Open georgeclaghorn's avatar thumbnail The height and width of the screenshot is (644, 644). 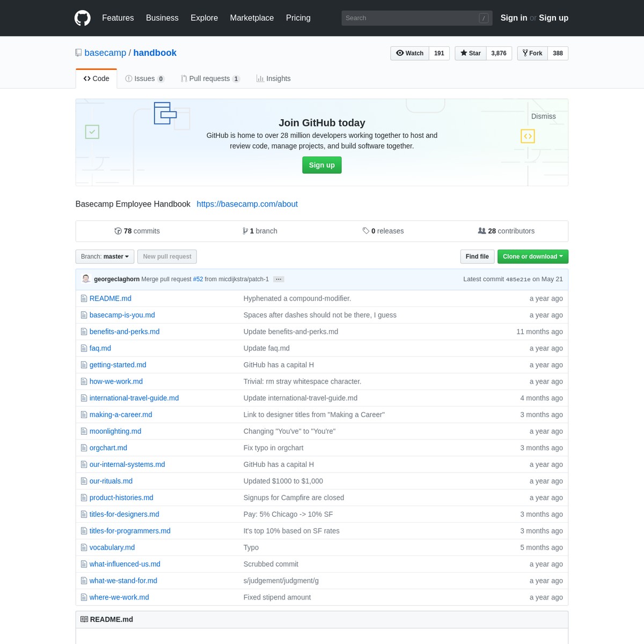86,279
